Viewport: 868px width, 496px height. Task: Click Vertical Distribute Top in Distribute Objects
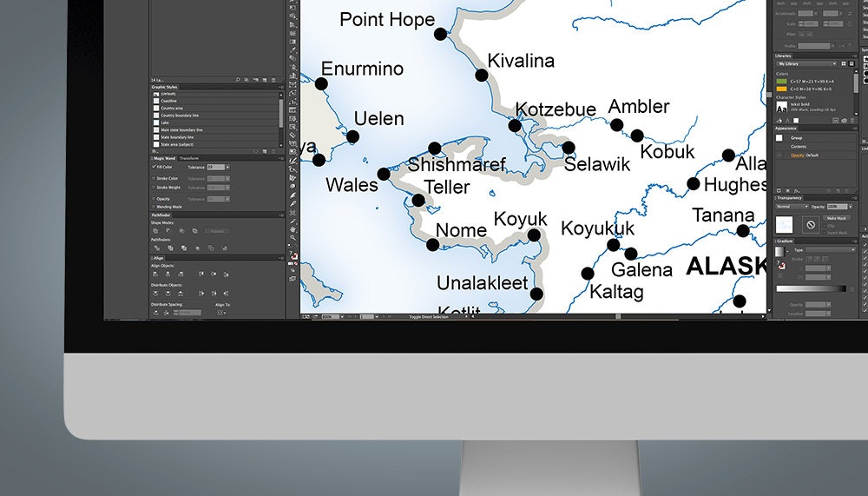coord(155,293)
